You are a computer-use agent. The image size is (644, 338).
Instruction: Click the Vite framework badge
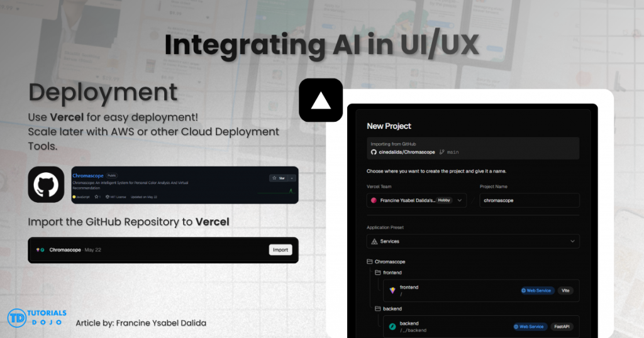coord(565,290)
